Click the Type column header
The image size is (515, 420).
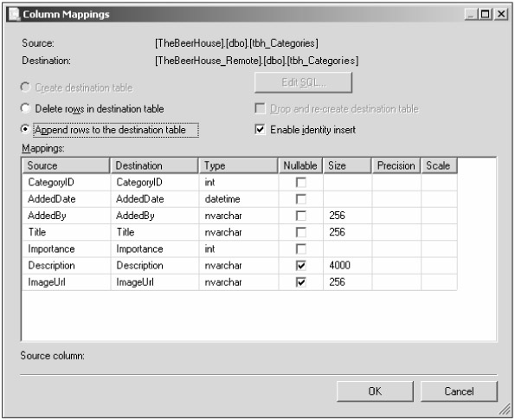[x=238, y=165]
